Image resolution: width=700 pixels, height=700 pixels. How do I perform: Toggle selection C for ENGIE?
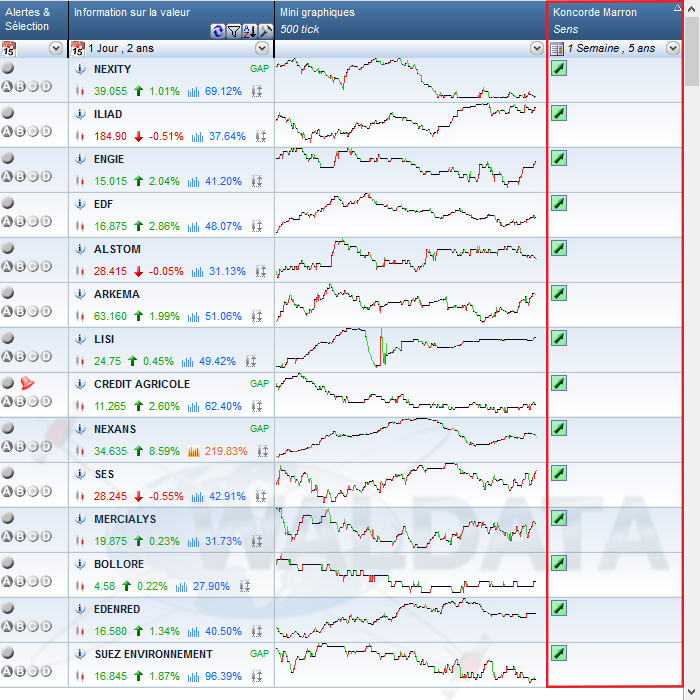[x=33, y=177]
